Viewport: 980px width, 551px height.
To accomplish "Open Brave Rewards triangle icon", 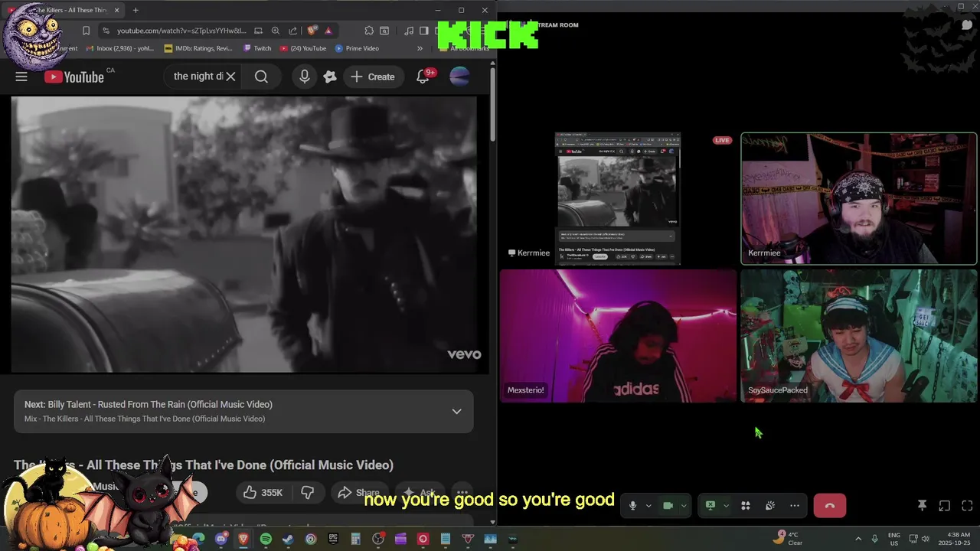I will pos(328,31).
